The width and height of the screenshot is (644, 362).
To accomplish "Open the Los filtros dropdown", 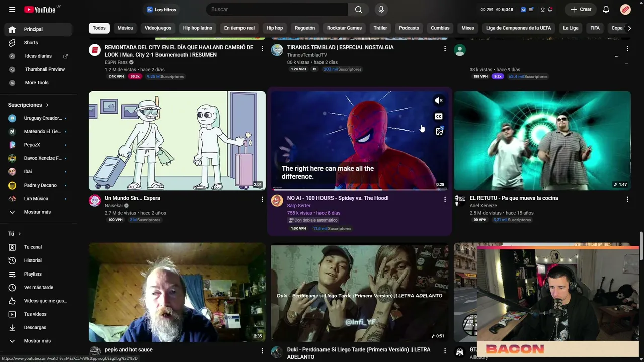I will 162,10.
